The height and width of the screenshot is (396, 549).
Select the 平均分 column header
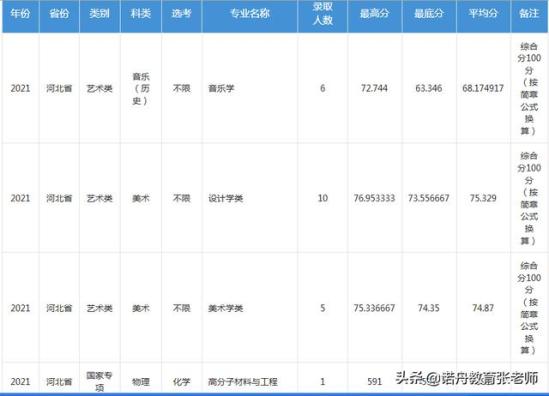(483, 14)
